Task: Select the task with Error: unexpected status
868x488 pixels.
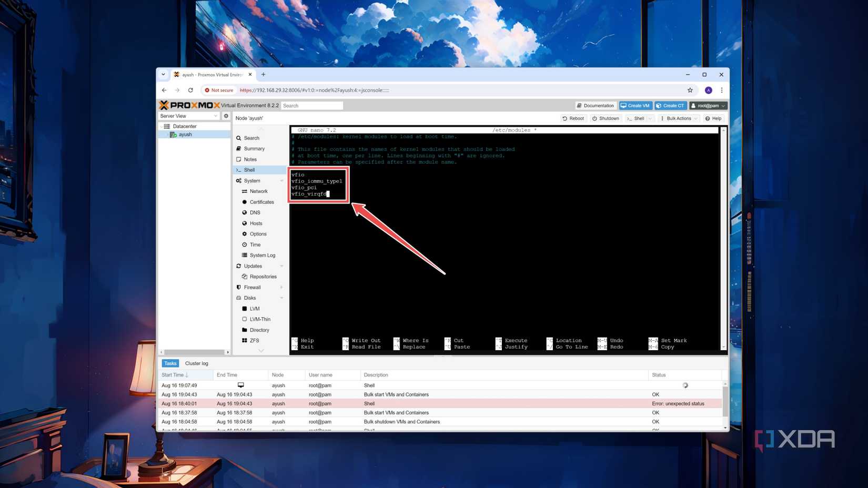Action: click(440, 404)
